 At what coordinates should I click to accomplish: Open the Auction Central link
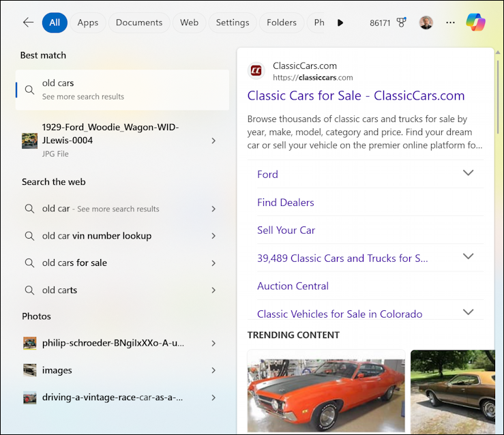point(293,286)
